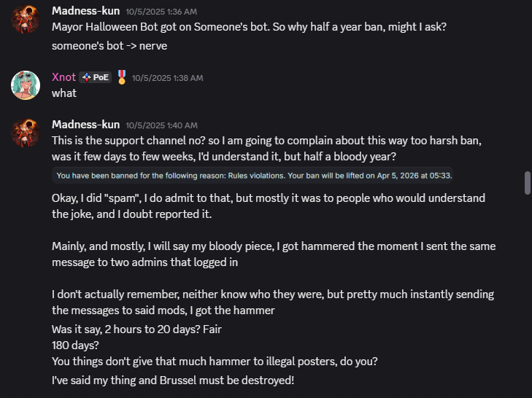Screen dimensions: 532x398
Task: Click the "illegal posters, do you?" message
Action: pyautogui.click(x=214, y=360)
